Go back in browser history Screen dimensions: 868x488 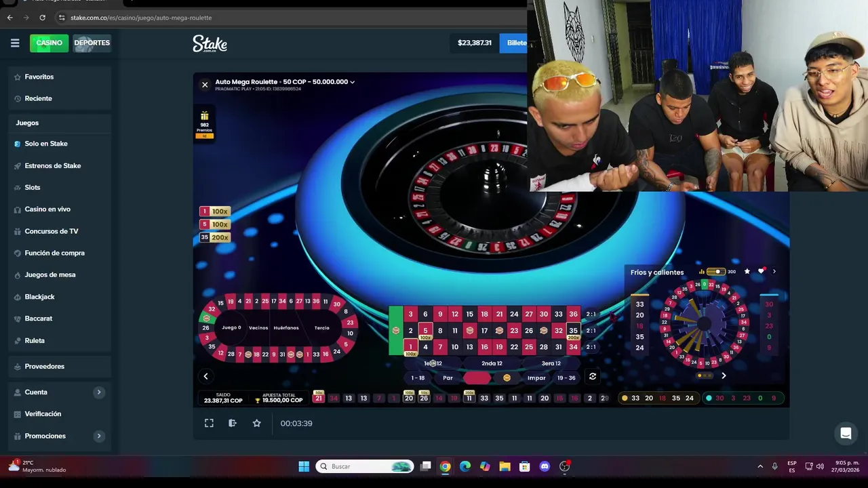9,18
